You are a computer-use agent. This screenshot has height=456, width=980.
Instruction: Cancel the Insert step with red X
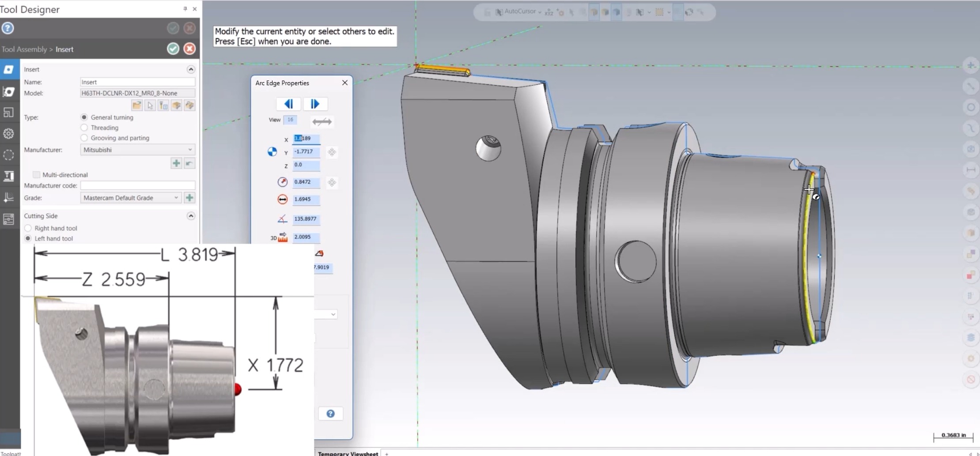point(189,49)
